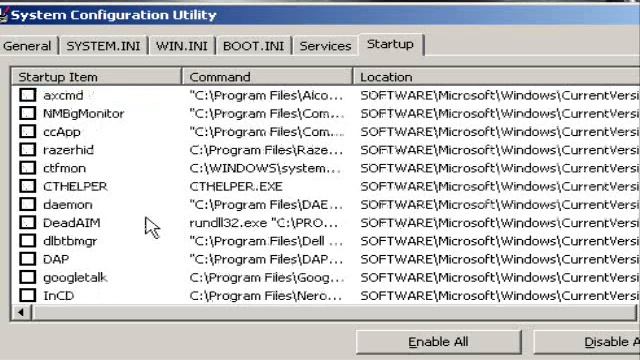
Task: Select the daemon item name
Action: [68, 204]
